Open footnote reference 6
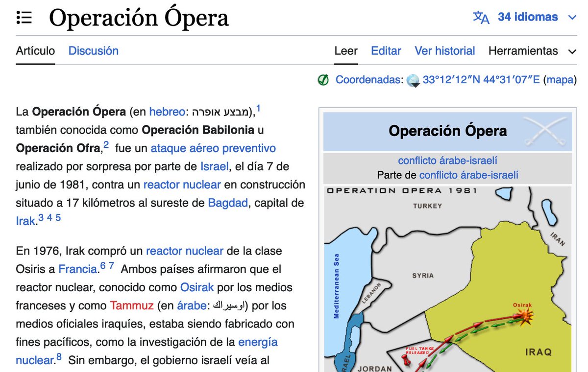Screen dimensions: 588x372 click(103, 266)
